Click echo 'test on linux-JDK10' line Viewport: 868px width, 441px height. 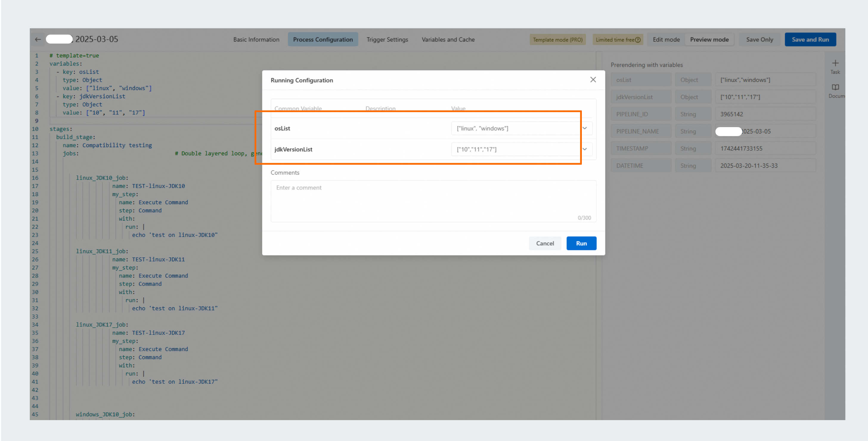pyautogui.click(x=175, y=235)
